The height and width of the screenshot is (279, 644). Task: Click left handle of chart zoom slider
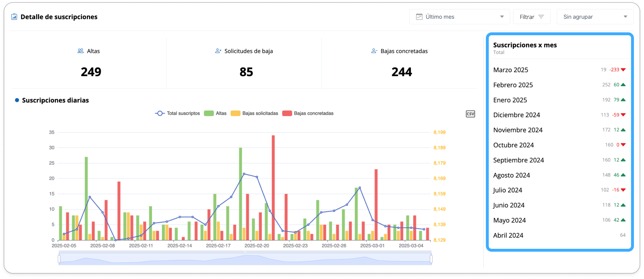click(59, 259)
